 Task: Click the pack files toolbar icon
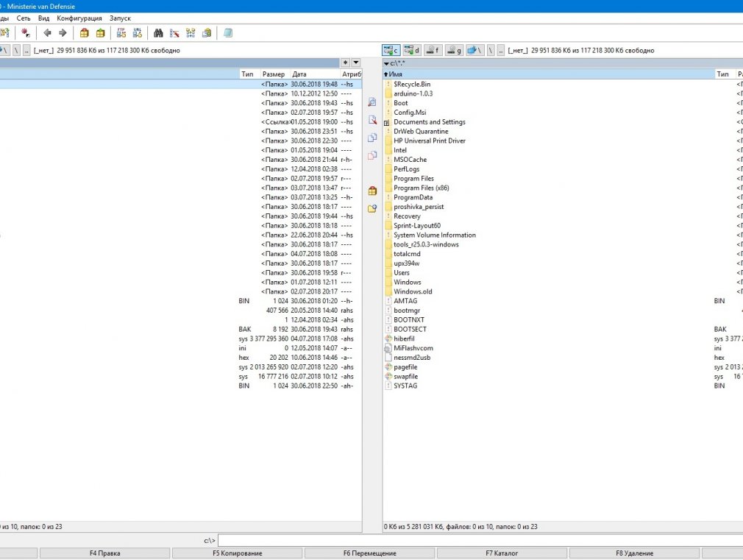click(x=85, y=32)
